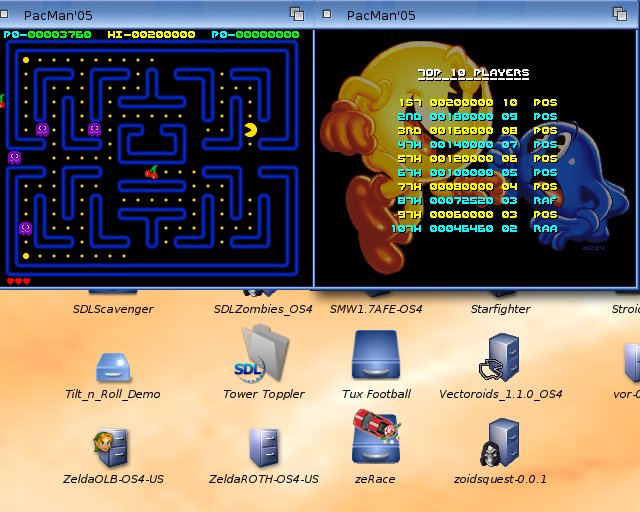Open the zoidsquest-0.0.1 icon
This screenshot has width=640, height=512.
point(500,443)
